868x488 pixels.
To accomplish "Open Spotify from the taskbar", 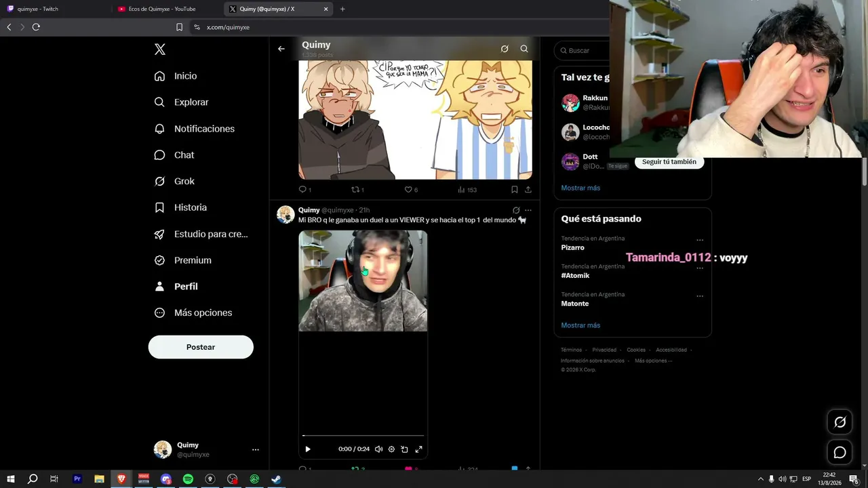I will [188, 479].
